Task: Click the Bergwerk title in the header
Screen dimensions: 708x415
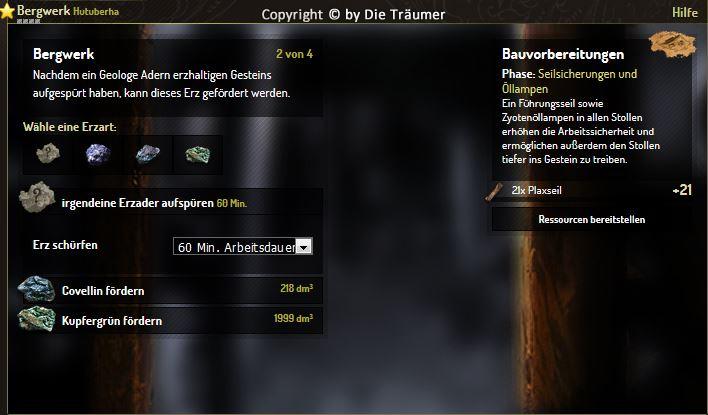Action: click(43, 10)
